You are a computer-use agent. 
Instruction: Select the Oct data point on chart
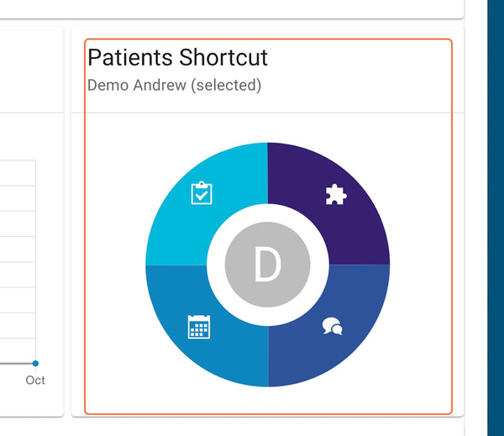pos(35,363)
